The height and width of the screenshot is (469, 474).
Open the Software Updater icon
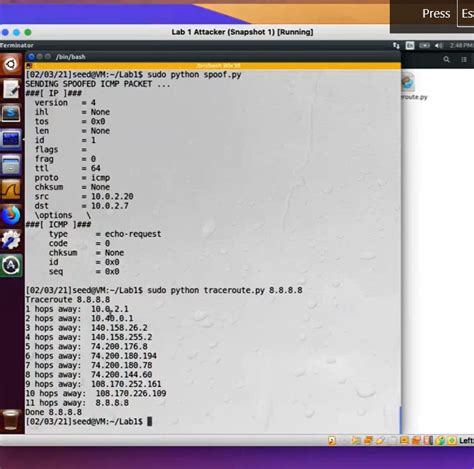click(x=11, y=265)
